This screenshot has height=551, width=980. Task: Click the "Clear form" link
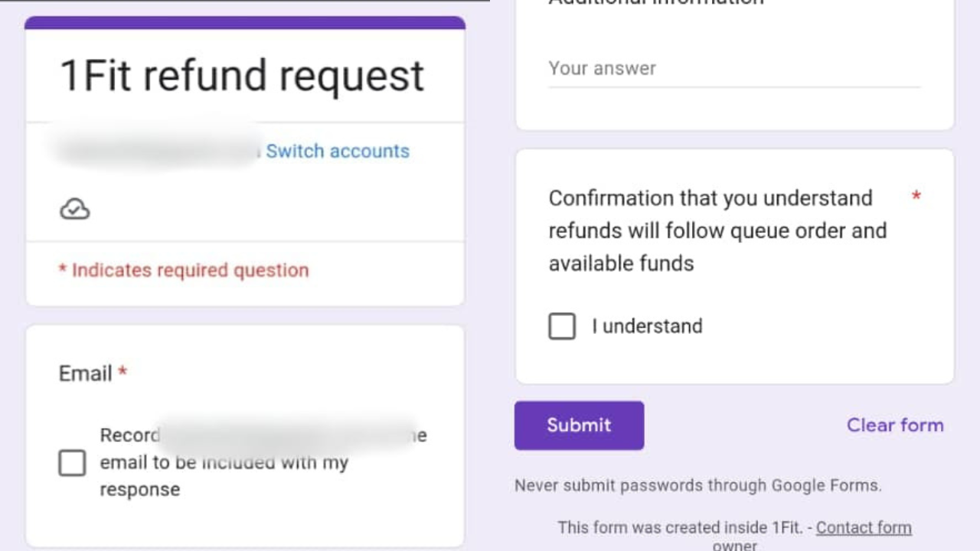895,425
